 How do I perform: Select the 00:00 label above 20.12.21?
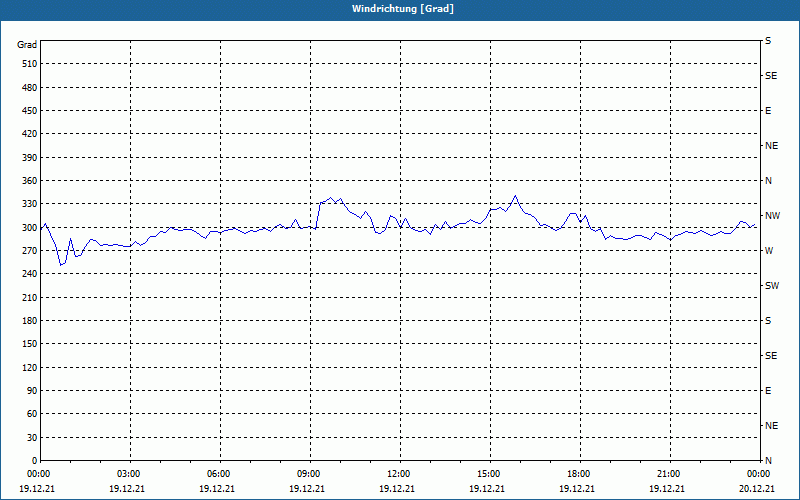pos(758,474)
